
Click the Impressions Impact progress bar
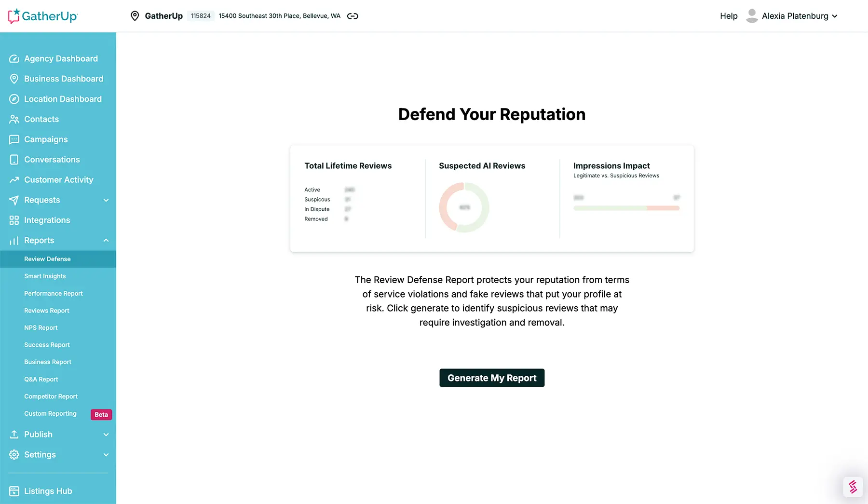[626, 208]
